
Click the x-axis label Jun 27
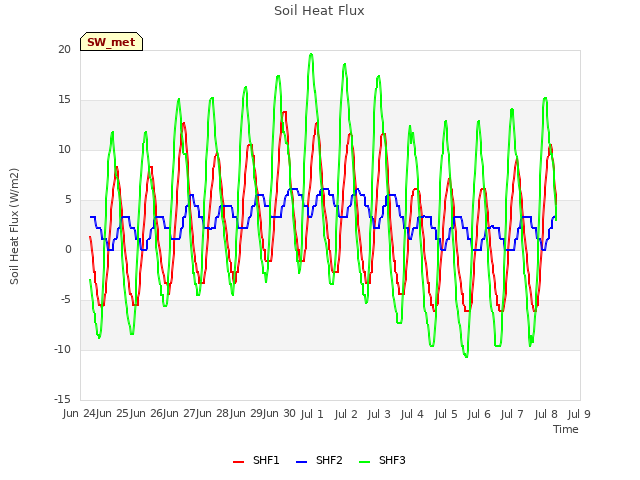pos(180,413)
